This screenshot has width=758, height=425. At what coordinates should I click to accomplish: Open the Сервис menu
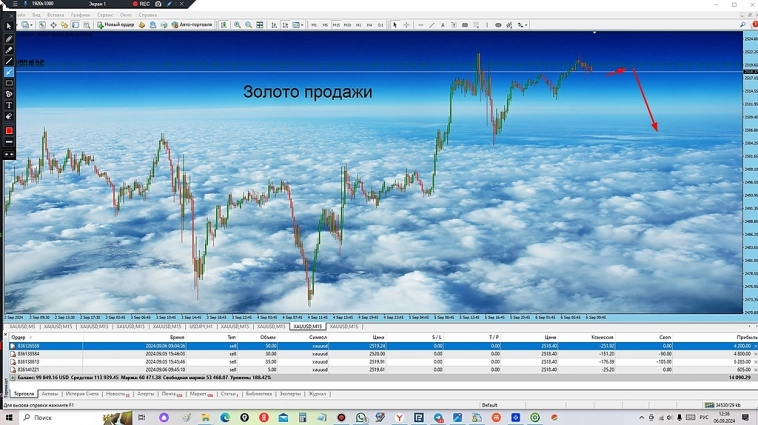pos(104,15)
